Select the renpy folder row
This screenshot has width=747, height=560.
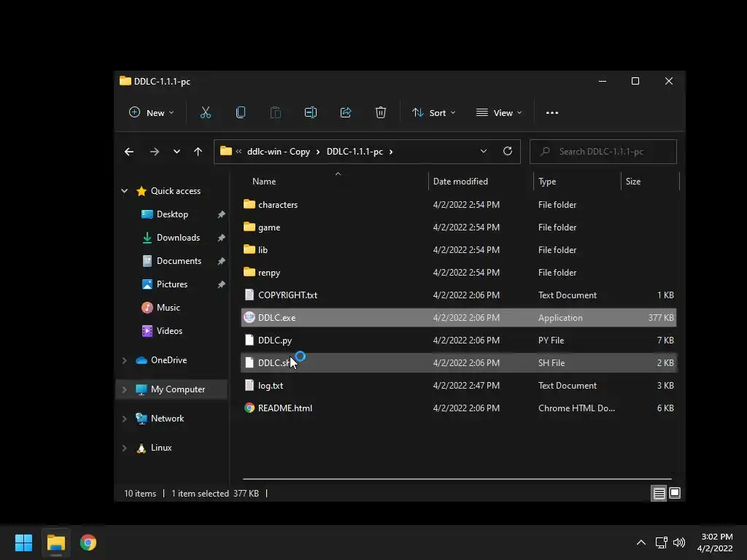coord(459,273)
